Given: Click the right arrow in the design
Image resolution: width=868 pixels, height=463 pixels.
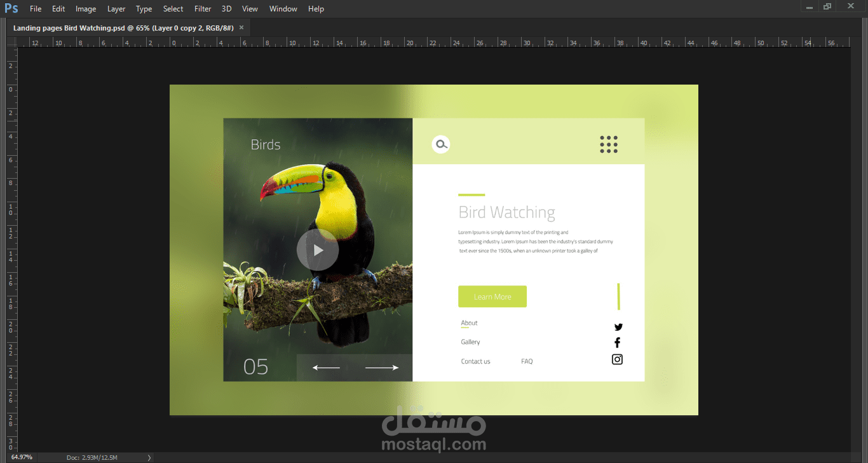Looking at the screenshot, I should tap(382, 368).
